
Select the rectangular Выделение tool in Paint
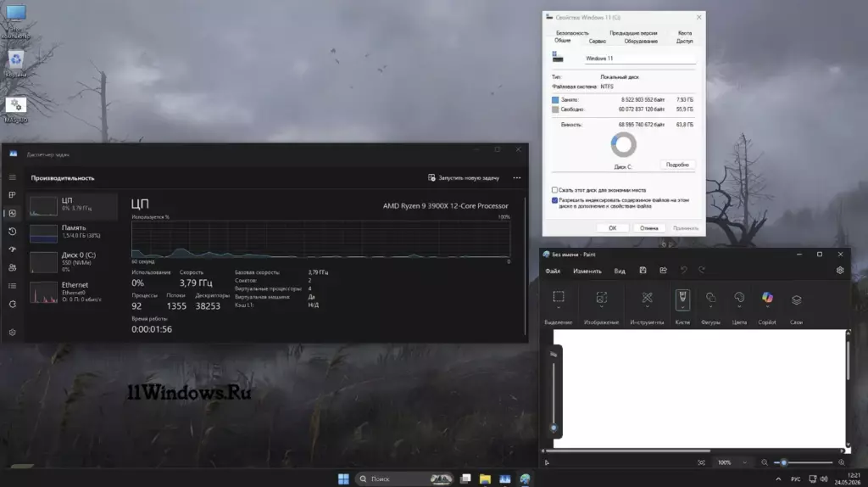click(x=559, y=296)
